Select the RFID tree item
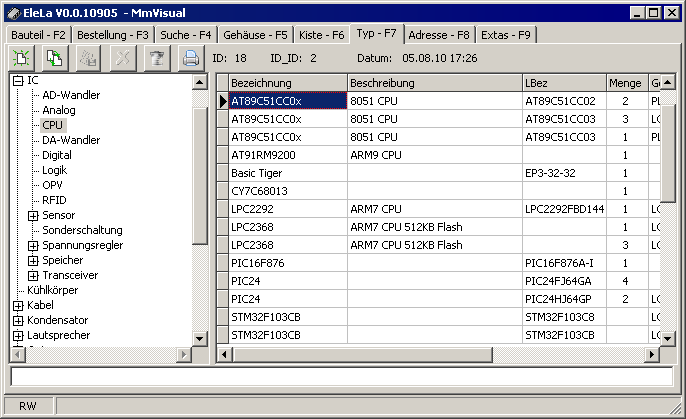686x419 pixels. tap(54, 200)
